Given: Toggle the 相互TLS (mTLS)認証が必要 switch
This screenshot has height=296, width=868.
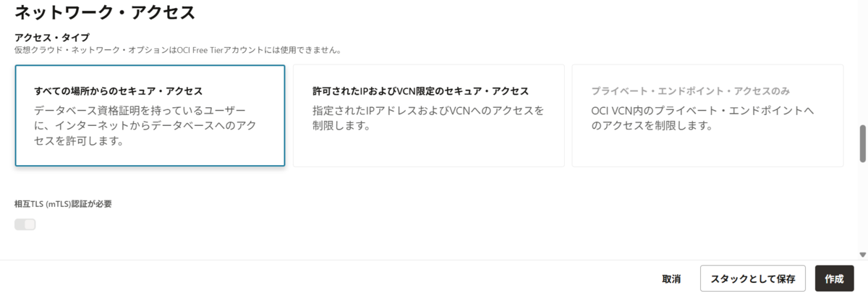Looking at the screenshot, I should 25,224.
